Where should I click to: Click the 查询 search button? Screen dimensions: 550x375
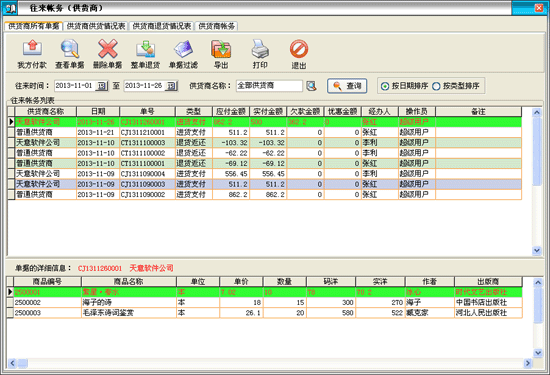click(x=347, y=86)
